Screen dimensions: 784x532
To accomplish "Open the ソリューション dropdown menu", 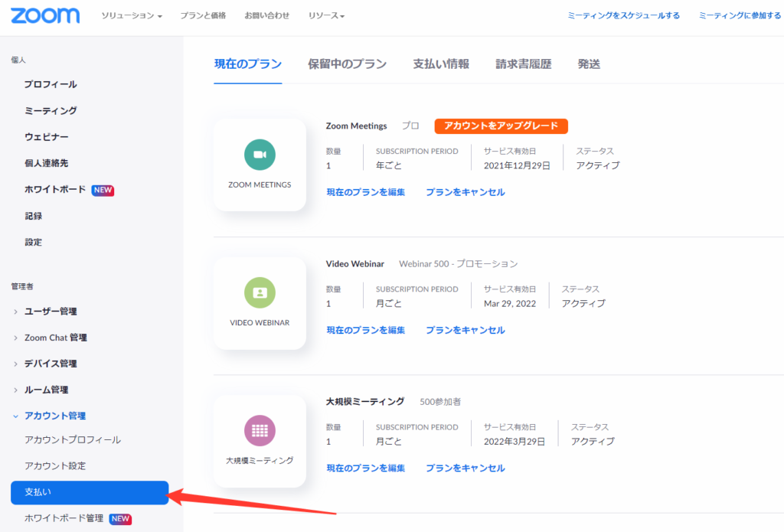I will coord(132,16).
